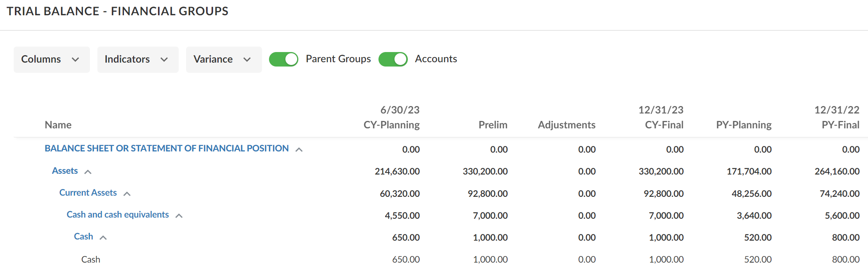Screen dimensions: 868x270
Task: Select the Cash account row
Action: click(91, 259)
